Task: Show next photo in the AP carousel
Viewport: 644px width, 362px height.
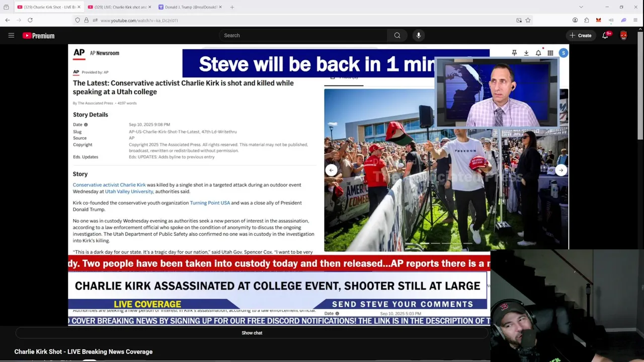Action: 561,170
